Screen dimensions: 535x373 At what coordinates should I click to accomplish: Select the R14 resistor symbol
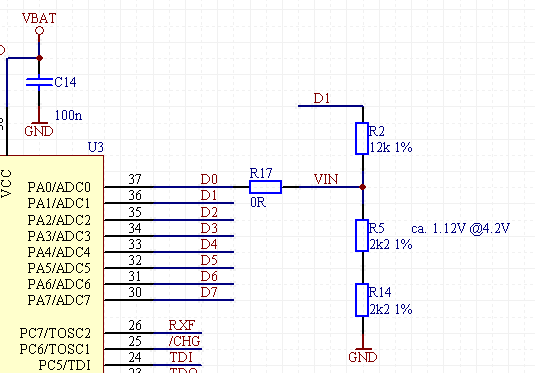point(362,300)
